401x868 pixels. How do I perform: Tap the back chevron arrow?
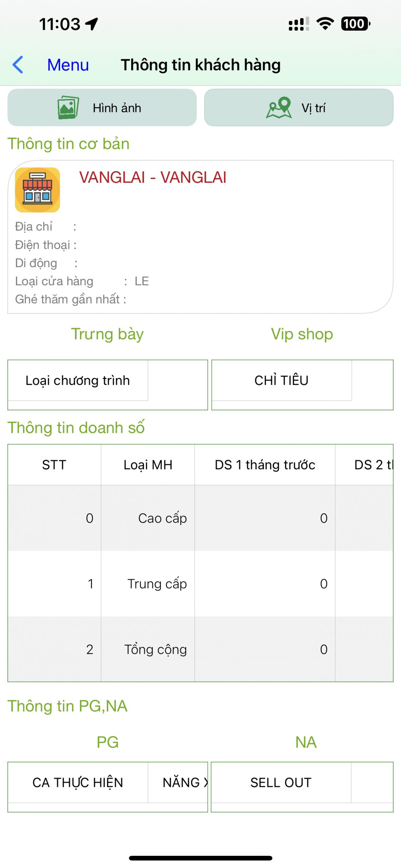pyautogui.click(x=18, y=64)
